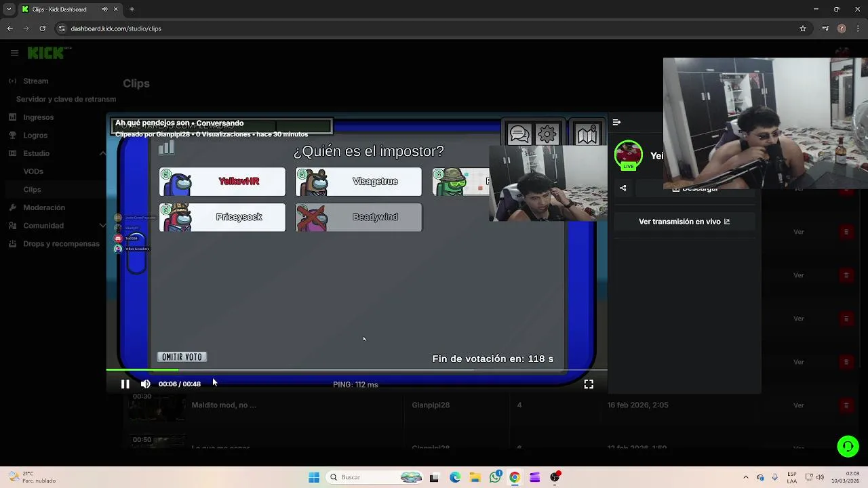This screenshot has height=488, width=868.
Task: Click Ver transmisión en vivo button
Action: pos(684,222)
